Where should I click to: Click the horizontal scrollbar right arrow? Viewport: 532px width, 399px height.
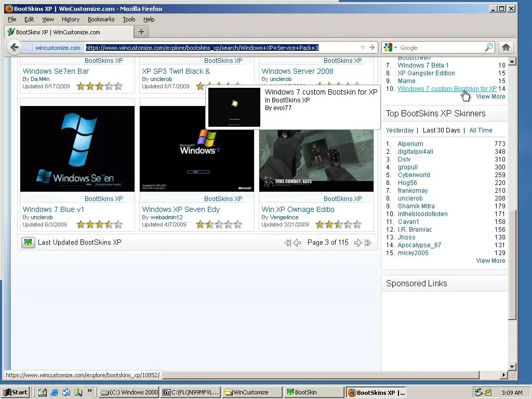point(504,375)
